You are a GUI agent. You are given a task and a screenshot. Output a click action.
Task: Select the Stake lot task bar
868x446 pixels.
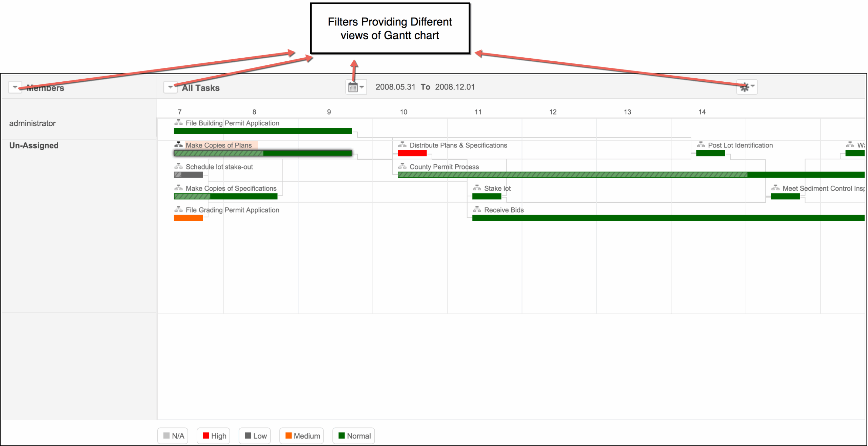point(486,196)
